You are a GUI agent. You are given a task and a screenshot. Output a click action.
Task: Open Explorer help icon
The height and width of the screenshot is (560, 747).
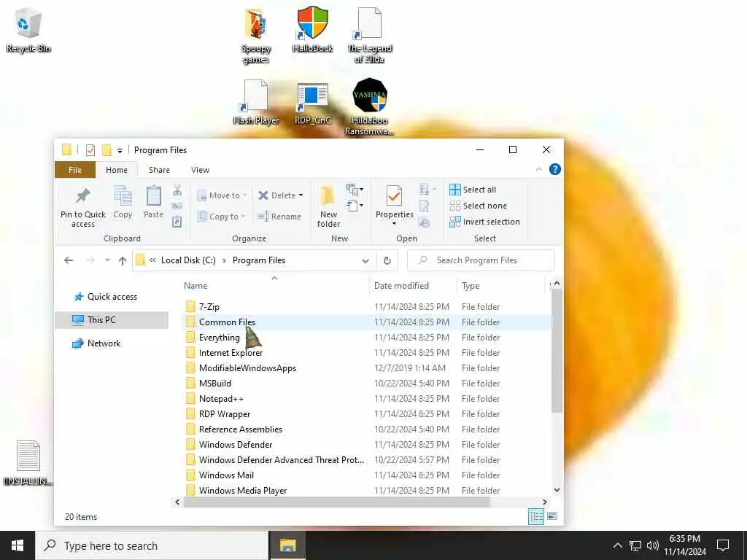pyautogui.click(x=555, y=169)
